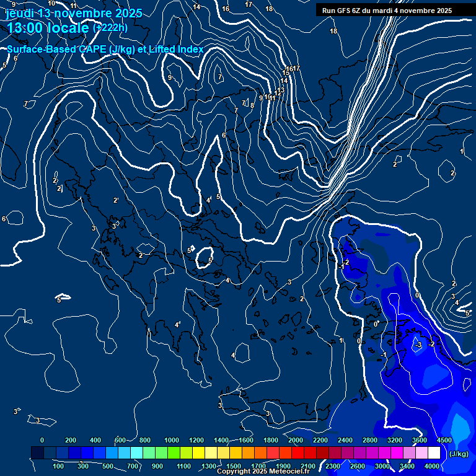Click the white swatch ending the CAPE scale
This screenshot has height=476, width=476.
click(x=434, y=452)
